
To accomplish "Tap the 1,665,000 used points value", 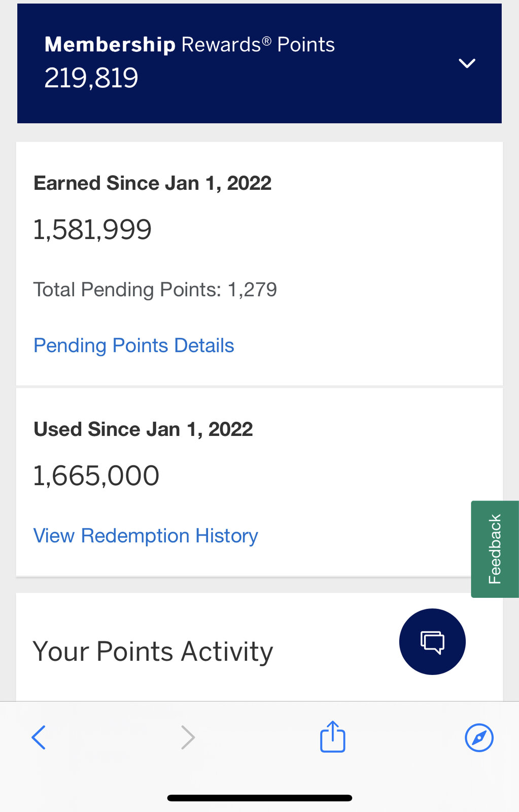I will point(96,476).
